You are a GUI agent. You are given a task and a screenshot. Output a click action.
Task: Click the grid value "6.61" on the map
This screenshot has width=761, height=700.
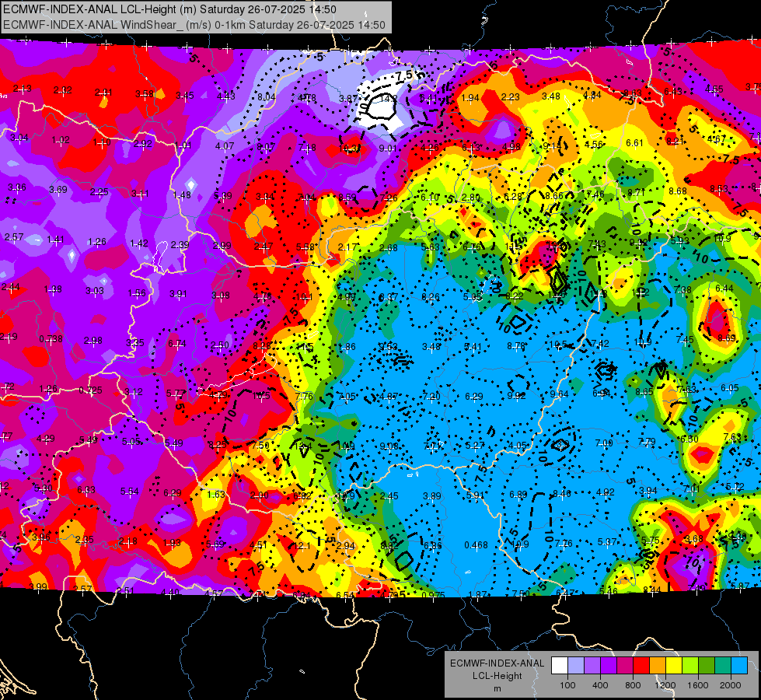(x=635, y=142)
